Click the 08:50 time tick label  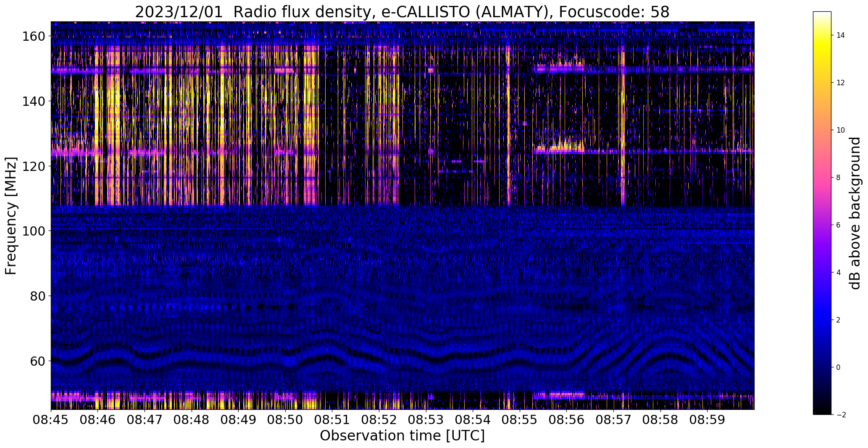pos(285,419)
